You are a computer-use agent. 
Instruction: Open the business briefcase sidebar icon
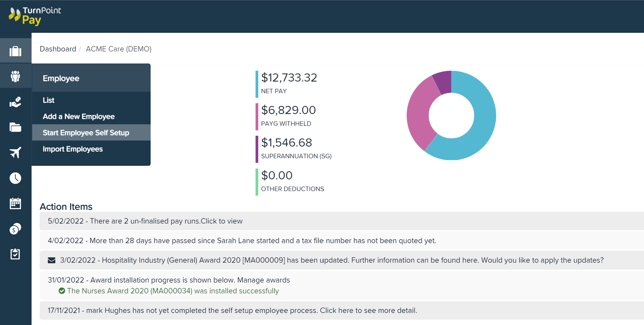(15, 51)
